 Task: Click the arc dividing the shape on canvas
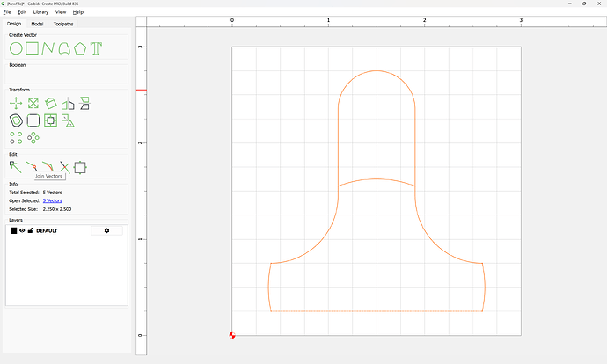tap(377, 179)
